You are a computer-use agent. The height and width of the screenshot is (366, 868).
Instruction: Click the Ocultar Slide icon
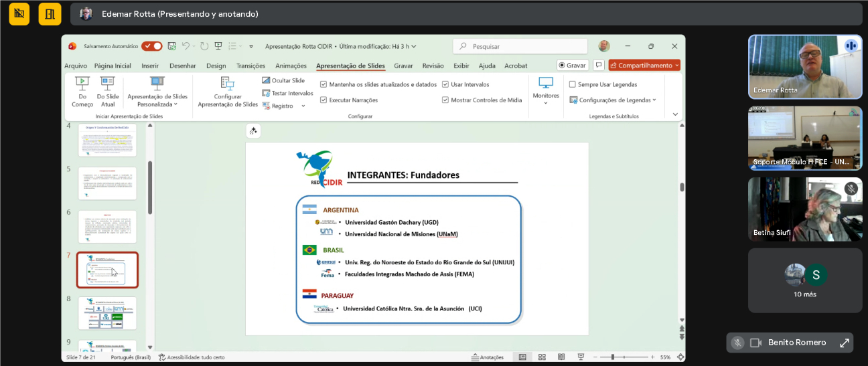(x=267, y=80)
